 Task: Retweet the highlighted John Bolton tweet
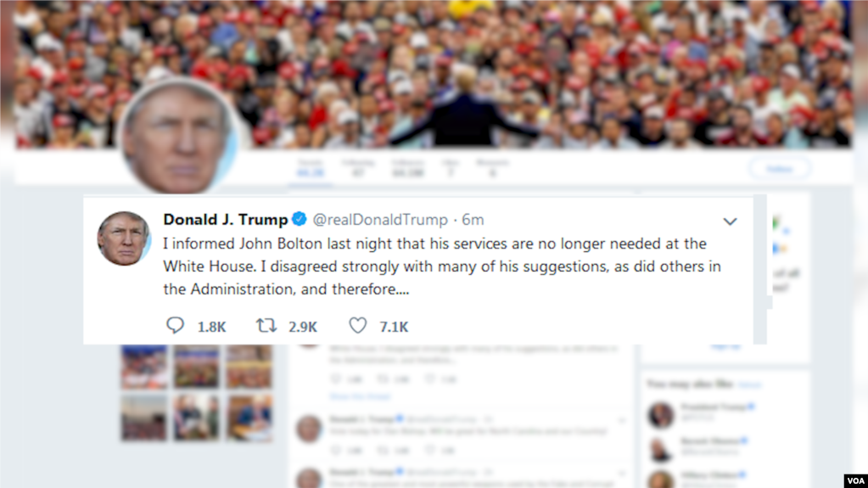tap(266, 325)
